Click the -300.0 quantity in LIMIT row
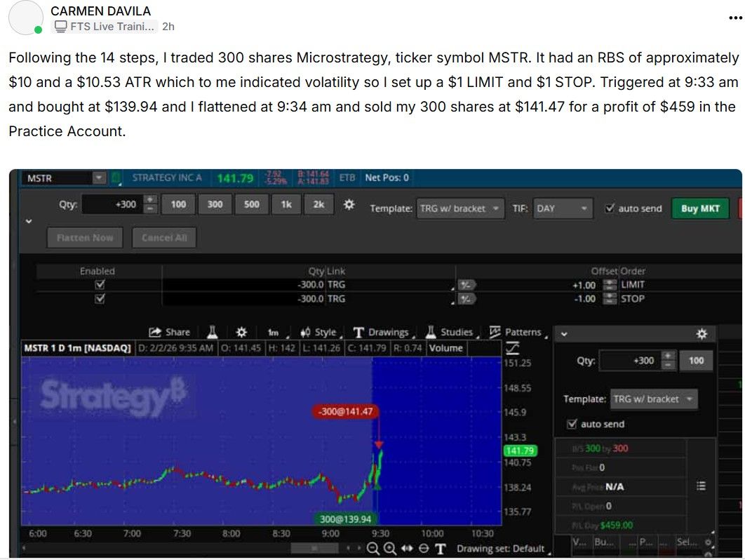Image resolution: width=745 pixels, height=560 pixels. click(310, 285)
